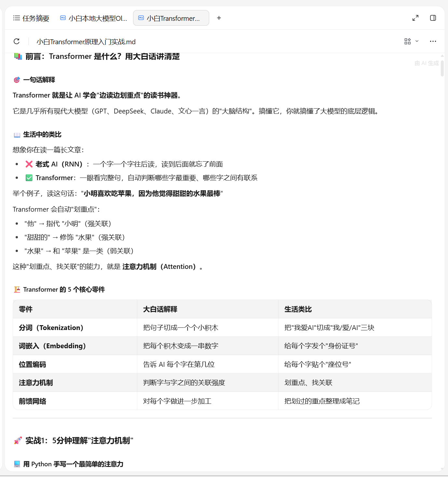Open the more options ellipsis menu

point(433,41)
